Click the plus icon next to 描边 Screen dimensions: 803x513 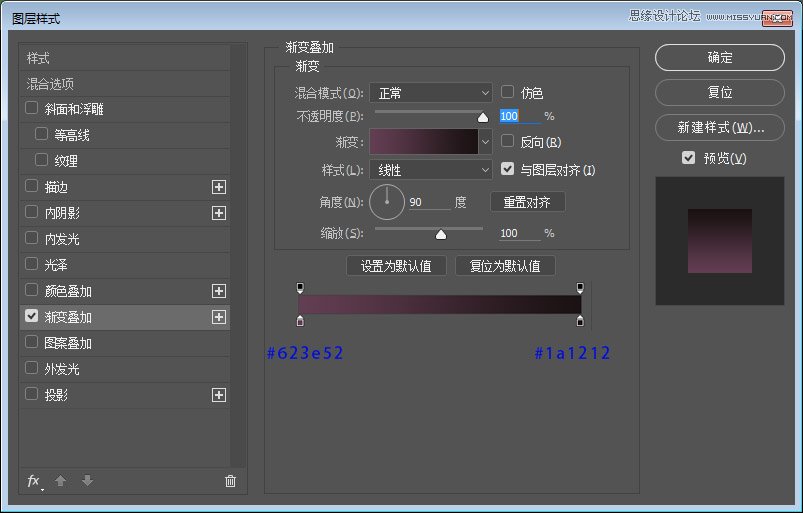tap(219, 187)
